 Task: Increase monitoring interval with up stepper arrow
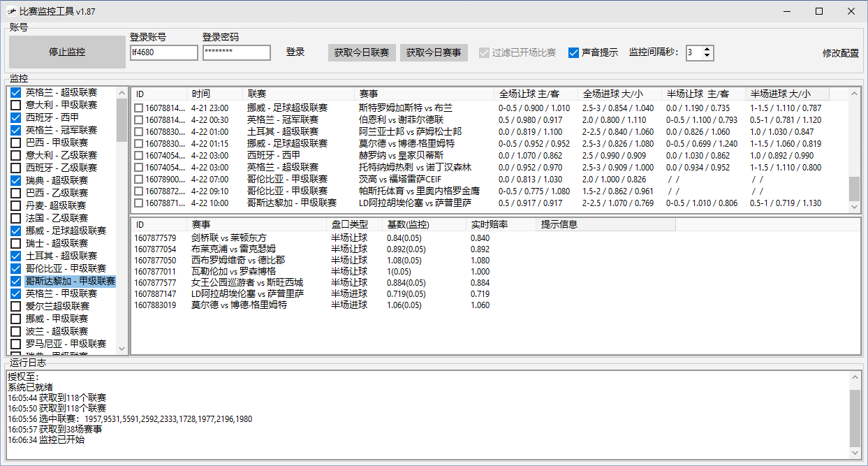pos(707,50)
